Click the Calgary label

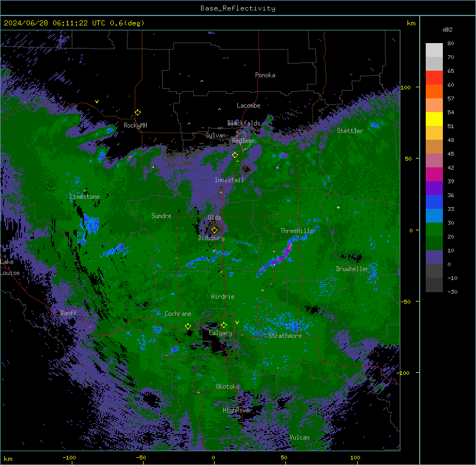[x=220, y=333]
